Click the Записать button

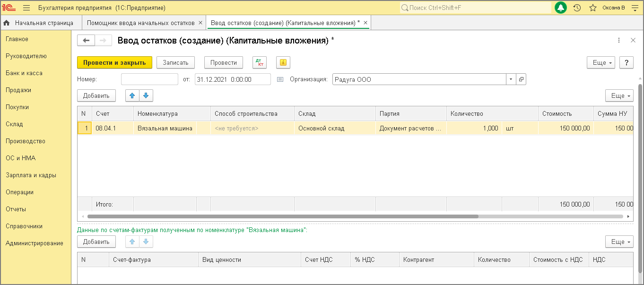tap(175, 62)
